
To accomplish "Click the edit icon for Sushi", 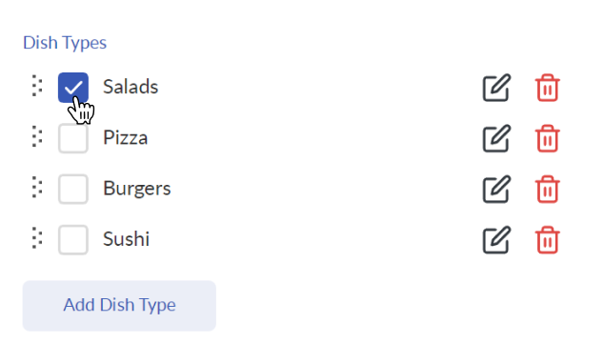I will pos(496,240).
